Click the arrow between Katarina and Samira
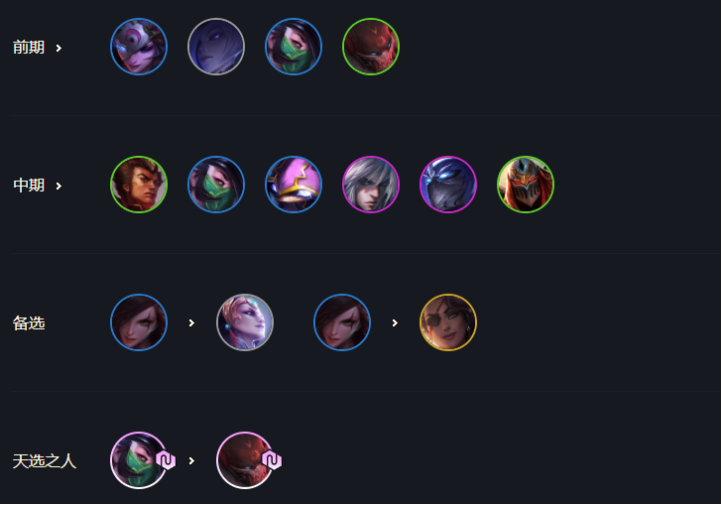 point(395,323)
